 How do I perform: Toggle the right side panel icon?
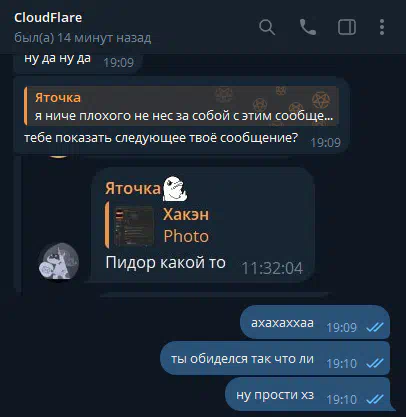point(347,27)
